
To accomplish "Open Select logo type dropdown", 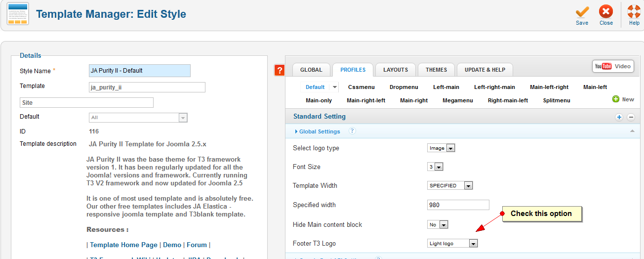I will coord(441,148).
